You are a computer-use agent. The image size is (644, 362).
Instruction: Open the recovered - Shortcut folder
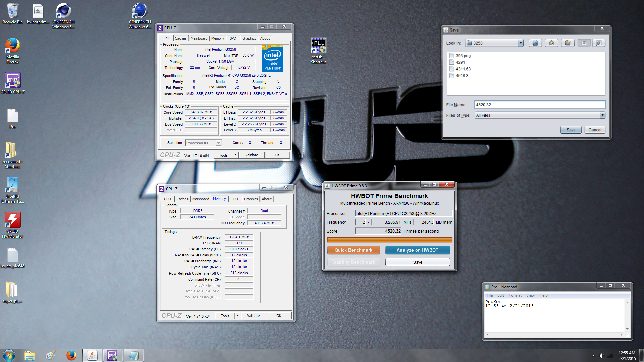12,155
